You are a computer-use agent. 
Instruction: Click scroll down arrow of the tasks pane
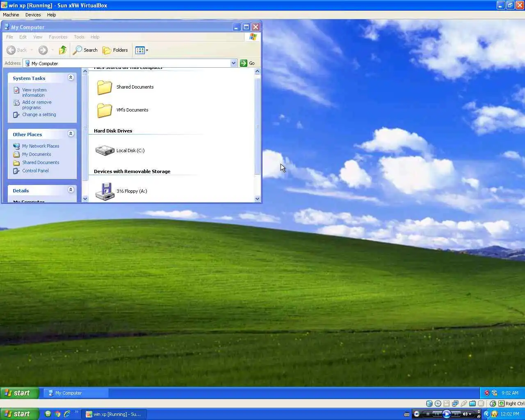pyautogui.click(x=85, y=199)
